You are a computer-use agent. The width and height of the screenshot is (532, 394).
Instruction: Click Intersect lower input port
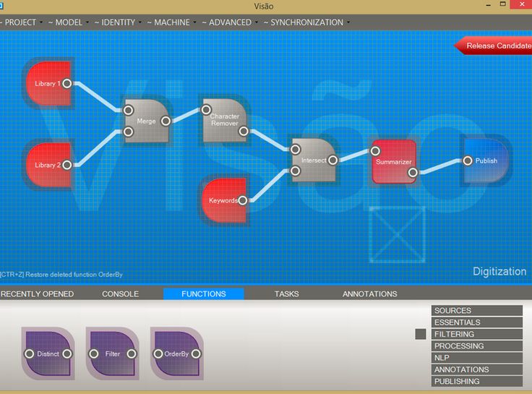pos(295,171)
